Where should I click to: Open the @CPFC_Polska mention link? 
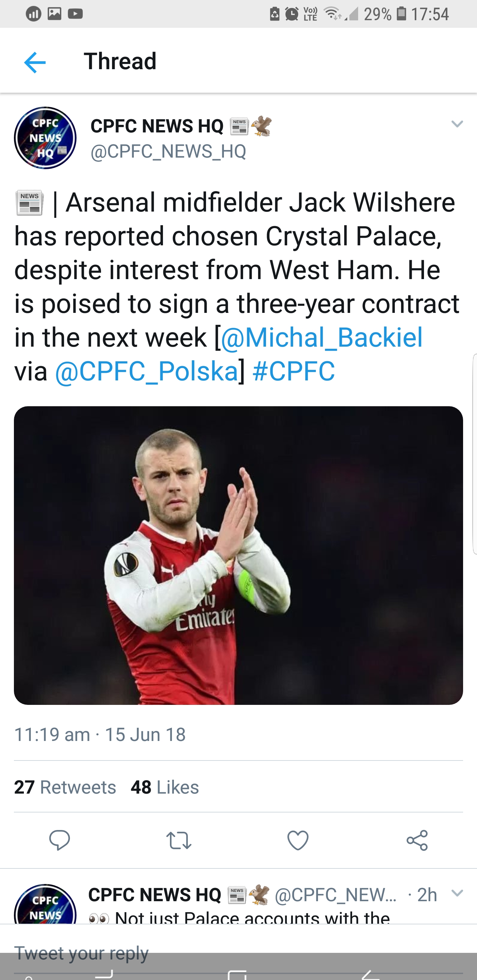[146, 371]
